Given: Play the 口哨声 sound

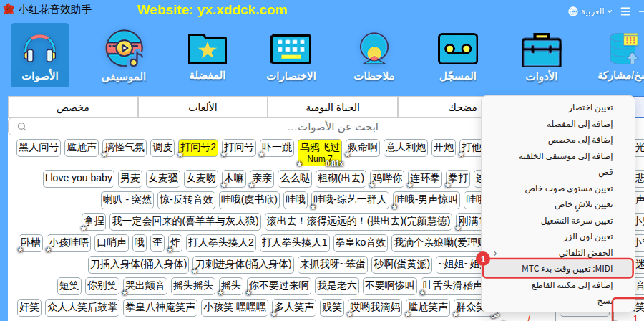Looking at the screenshot, I should click(112, 242).
